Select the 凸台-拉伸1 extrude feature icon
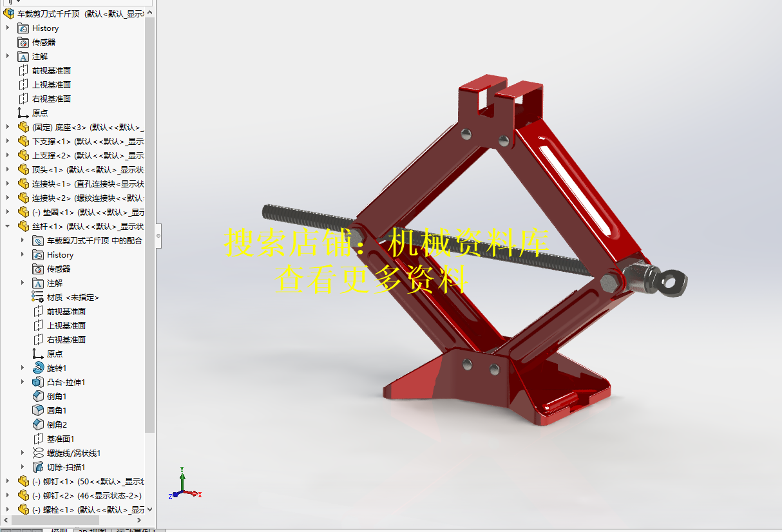 (x=38, y=382)
